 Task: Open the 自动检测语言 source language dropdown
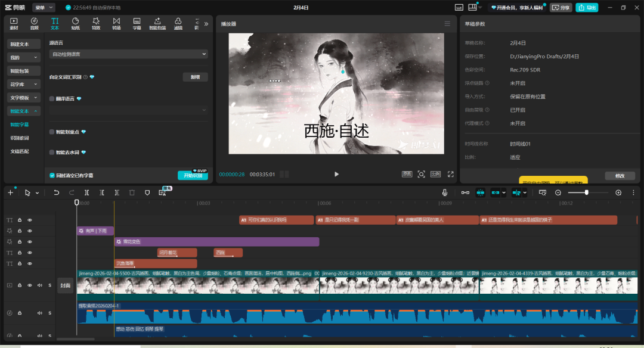128,54
